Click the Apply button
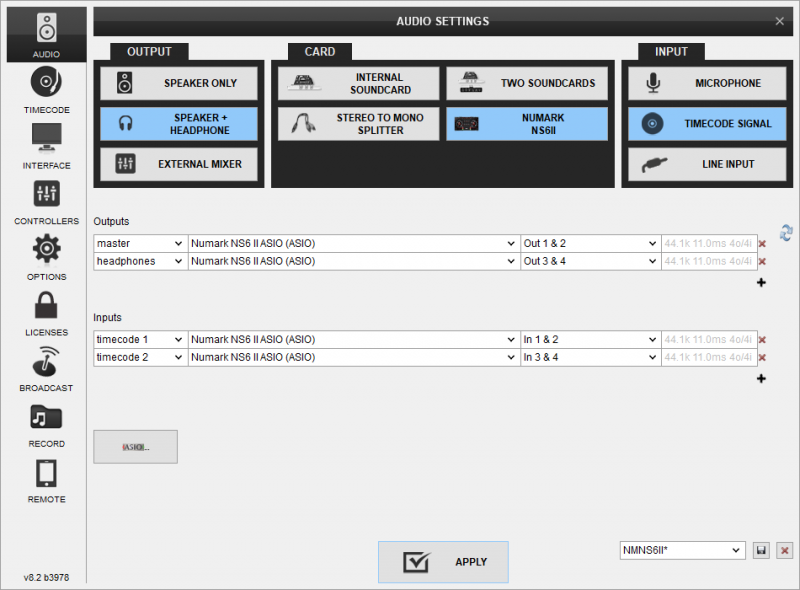The width and height of the screenshot is (800, 590). [x=443, y=562]
